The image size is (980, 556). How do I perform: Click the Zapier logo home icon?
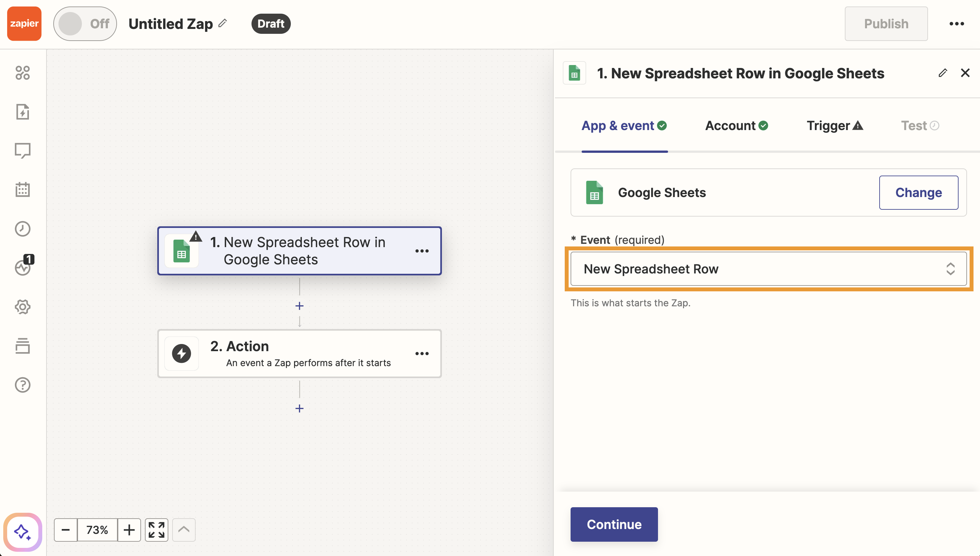click(24, 24)
